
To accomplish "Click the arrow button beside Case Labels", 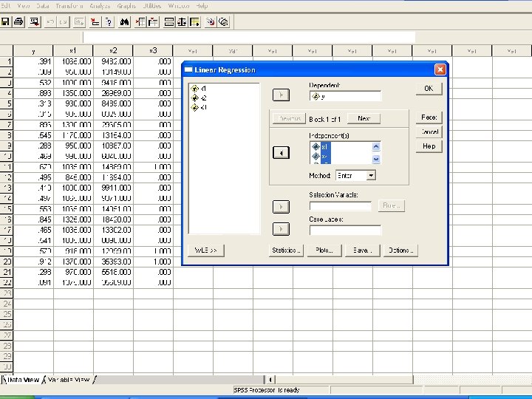I will coord(281,229).
